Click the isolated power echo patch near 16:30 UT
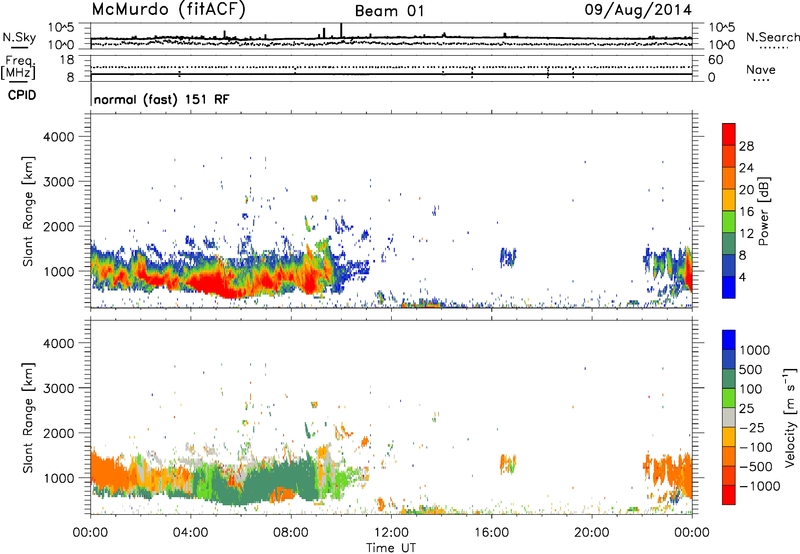Viewport: 800px width, 554px height. [508, 258]
